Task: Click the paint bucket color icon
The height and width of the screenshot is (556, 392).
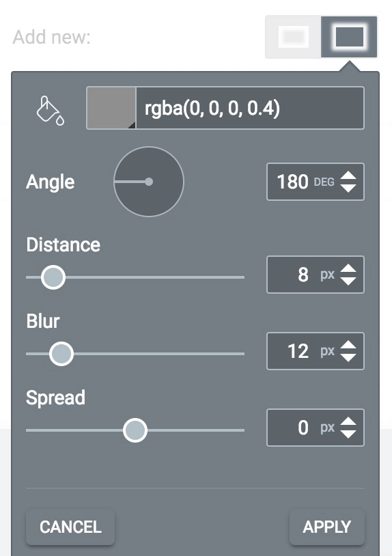Action: click(x=51, y=111)
